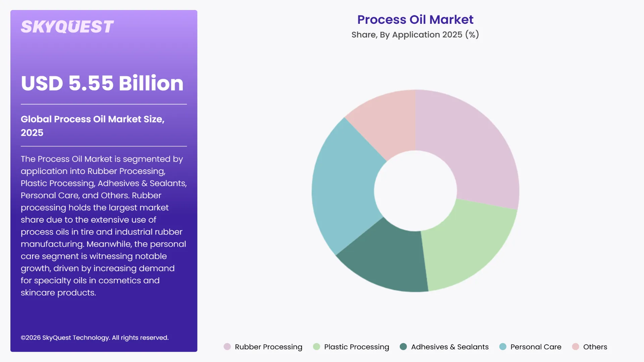Toggle the Adhesives & Sealants legend label
The height and width of the screenshot is (362, 644).
tap(450, 347)
